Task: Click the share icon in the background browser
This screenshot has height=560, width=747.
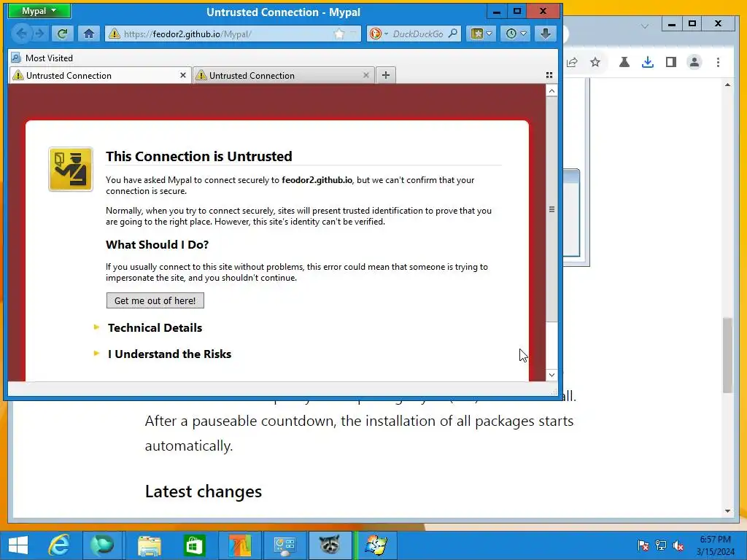Action: tap(572, 62)
